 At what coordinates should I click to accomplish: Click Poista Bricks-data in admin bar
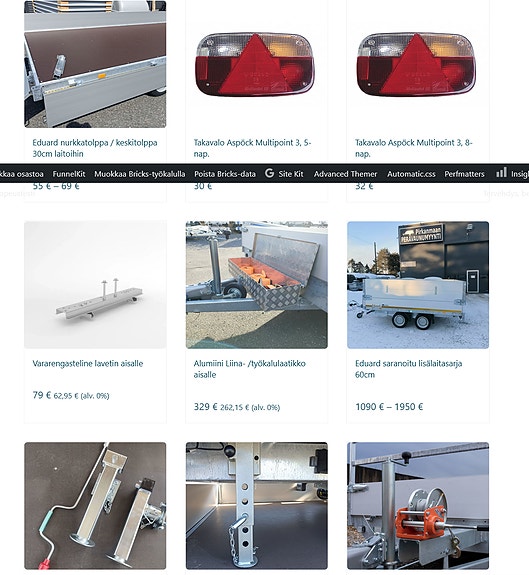[x=225, y=174]
